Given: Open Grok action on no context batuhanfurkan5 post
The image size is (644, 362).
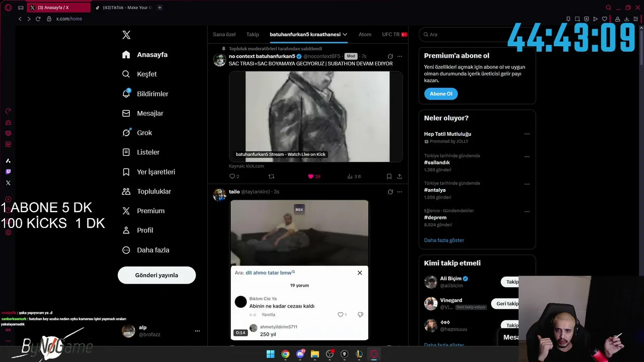Looking at the screenshot, I should click(390, 56).
